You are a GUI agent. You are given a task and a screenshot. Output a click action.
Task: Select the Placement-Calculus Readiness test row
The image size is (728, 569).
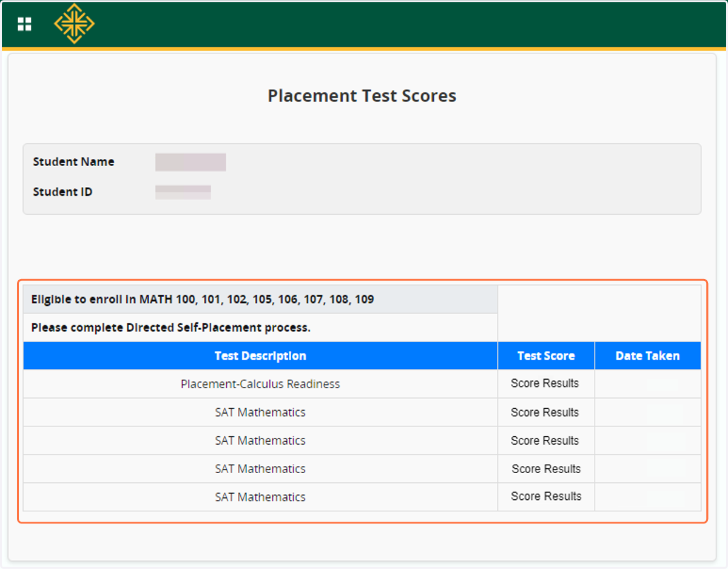tap(362, 384)
